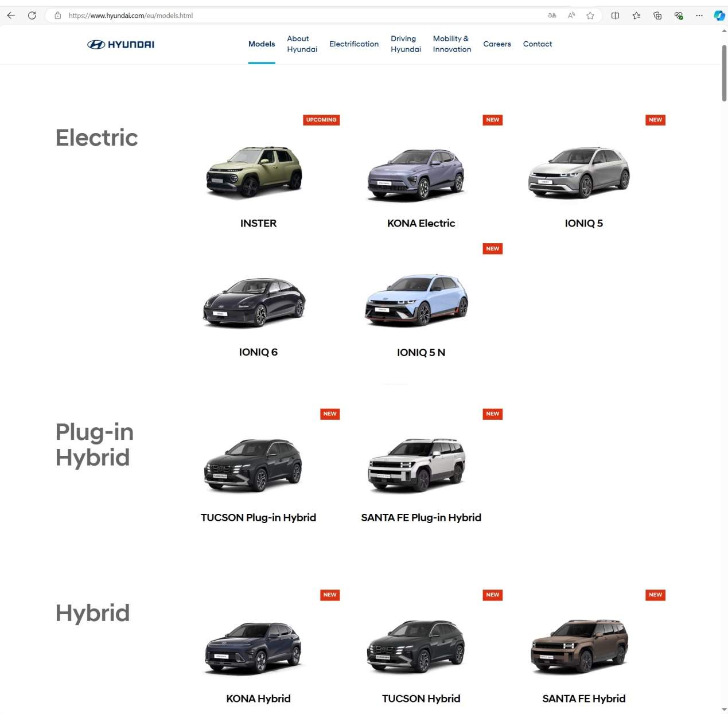728x714 pixels.
Task: Open the favorites list icon
Action: pyautogui.click(x=636, y=15)
